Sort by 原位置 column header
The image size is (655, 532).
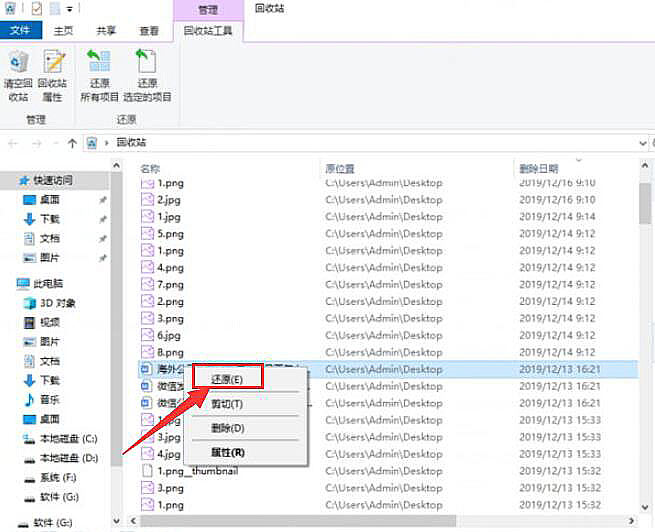click(x=340, y=168)
